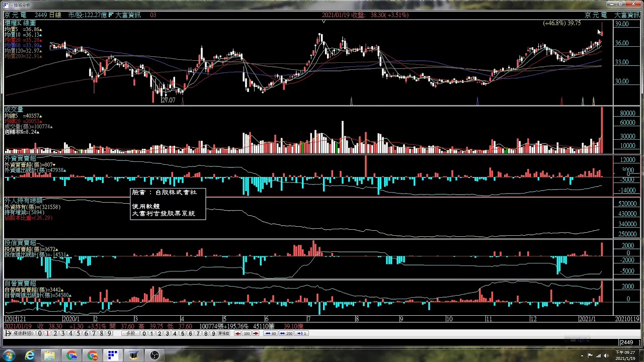Click the 樣版群組0 template group button
The image size is (644, 362).
(24, 333)
